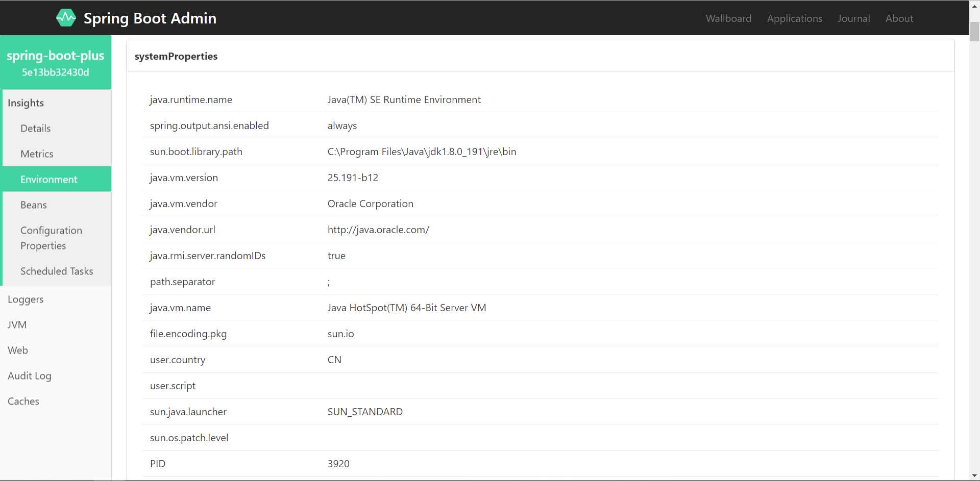Screen dimensions: 980x481
Task: Click the scrollbar up arrow
Action: click(974, 5)
